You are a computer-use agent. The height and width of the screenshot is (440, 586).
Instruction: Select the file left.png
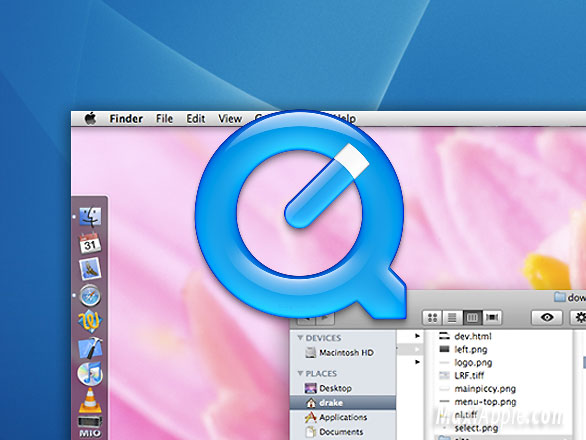pyautogui.click(x=471, y=350)
